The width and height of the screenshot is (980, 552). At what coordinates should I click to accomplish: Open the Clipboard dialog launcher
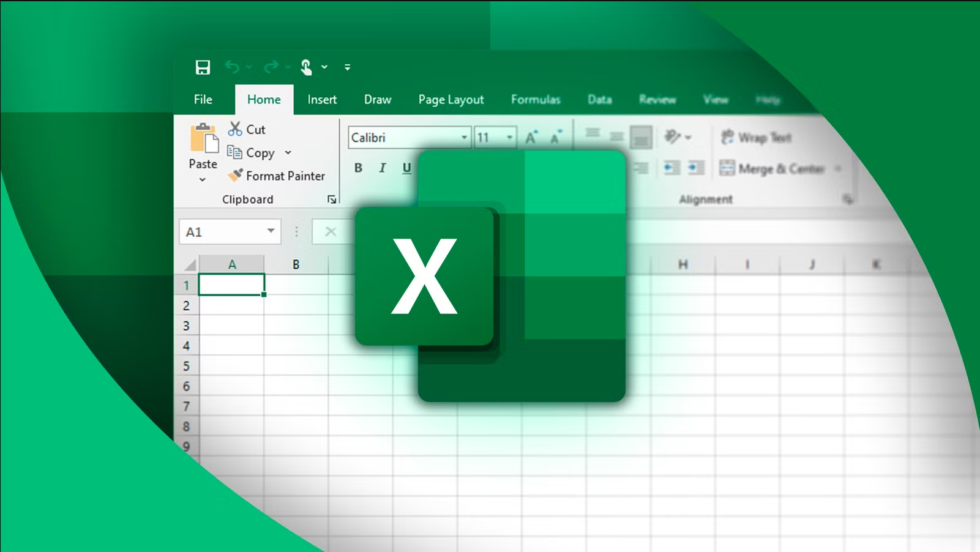[331, 199]
